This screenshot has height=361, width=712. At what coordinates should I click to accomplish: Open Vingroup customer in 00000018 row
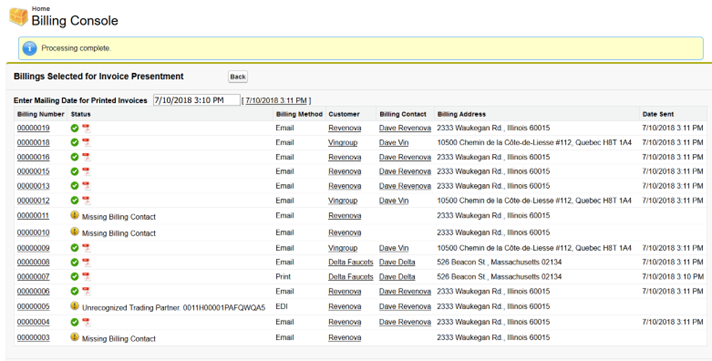click(343, 143)
